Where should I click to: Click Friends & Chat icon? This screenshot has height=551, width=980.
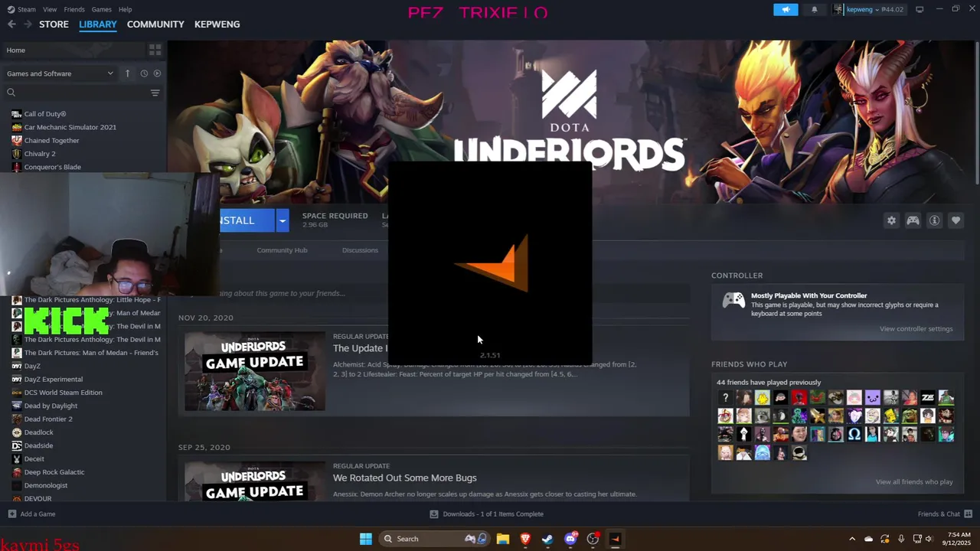pos(968,514)
